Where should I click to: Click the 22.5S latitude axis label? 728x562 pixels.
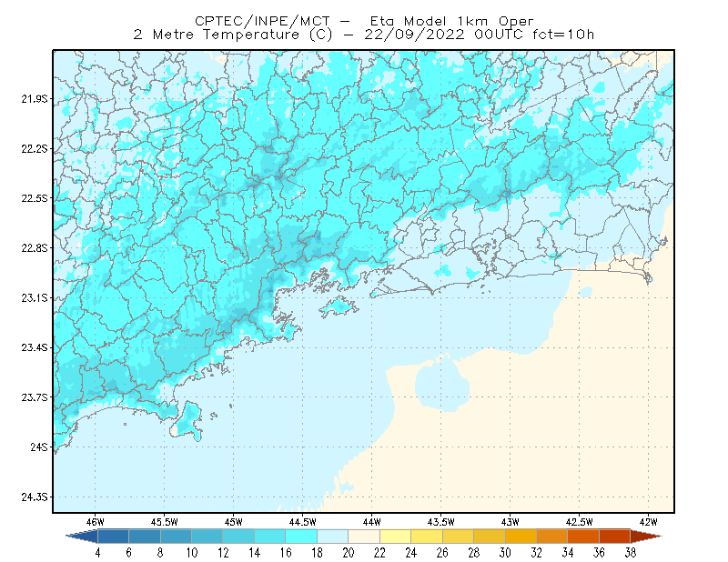pyautogui.click(x=35, y=198)
